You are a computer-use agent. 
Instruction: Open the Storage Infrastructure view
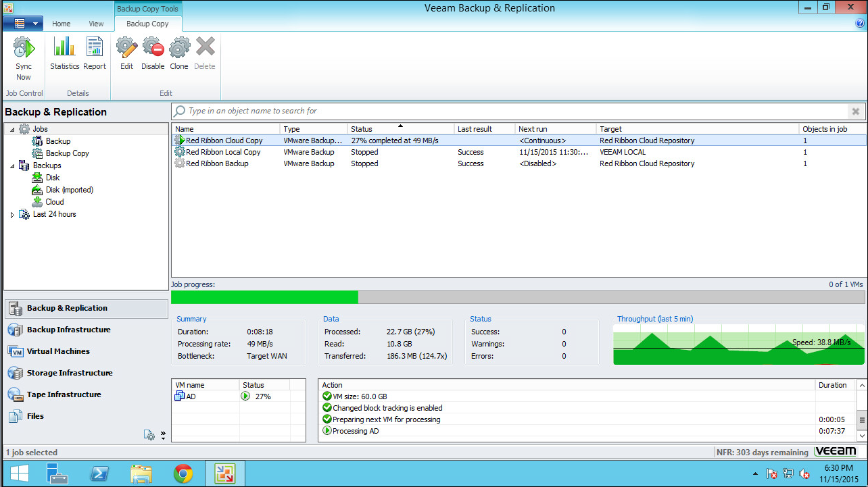coord(86,374)
